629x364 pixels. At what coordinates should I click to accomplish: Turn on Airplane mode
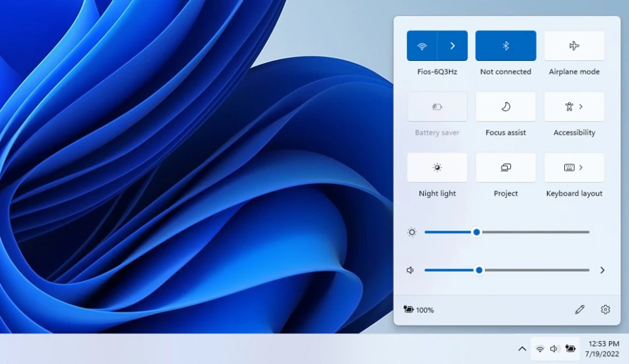pos(574,46)
